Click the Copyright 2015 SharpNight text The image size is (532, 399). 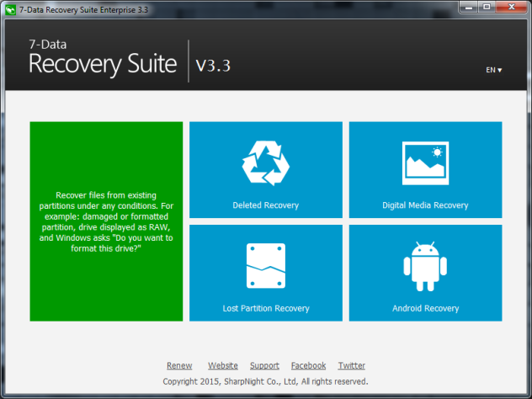click(x=265, y=381)
